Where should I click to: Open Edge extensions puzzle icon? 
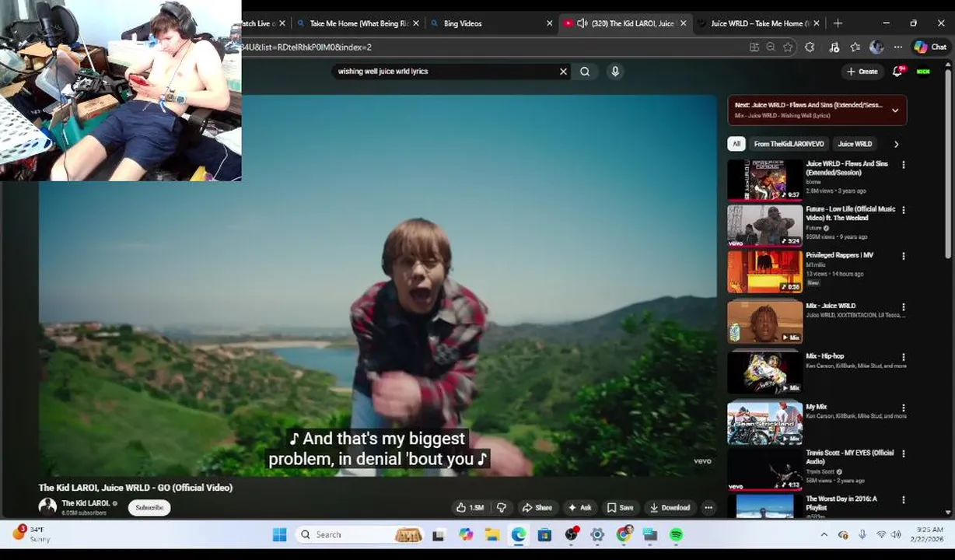coord(810,47)
